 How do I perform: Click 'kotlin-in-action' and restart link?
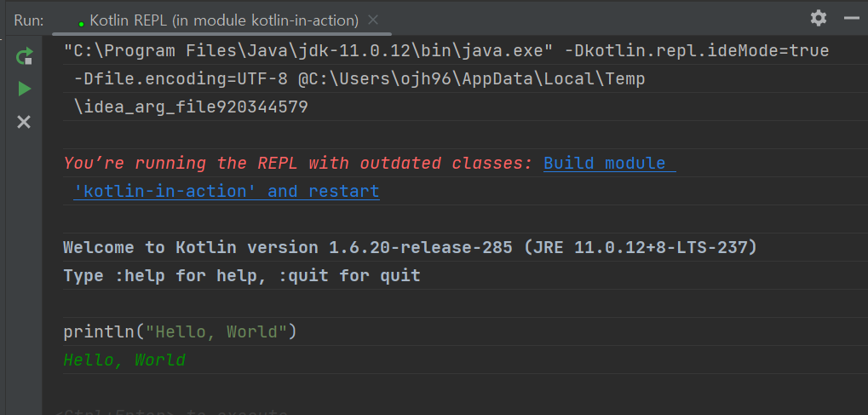(x=227, y=191)
